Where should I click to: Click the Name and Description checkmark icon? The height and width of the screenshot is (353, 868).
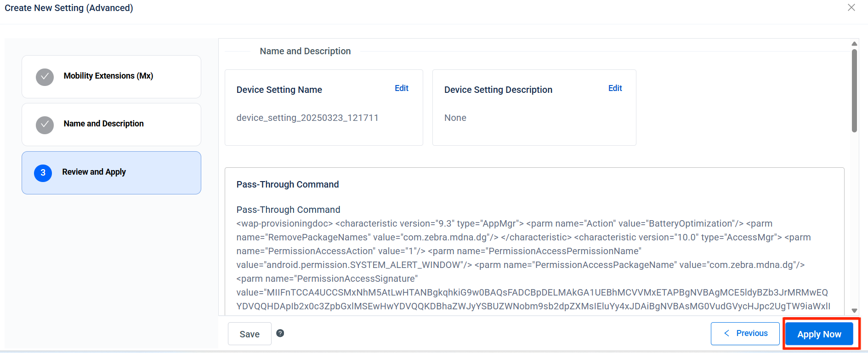click(45, 125)
